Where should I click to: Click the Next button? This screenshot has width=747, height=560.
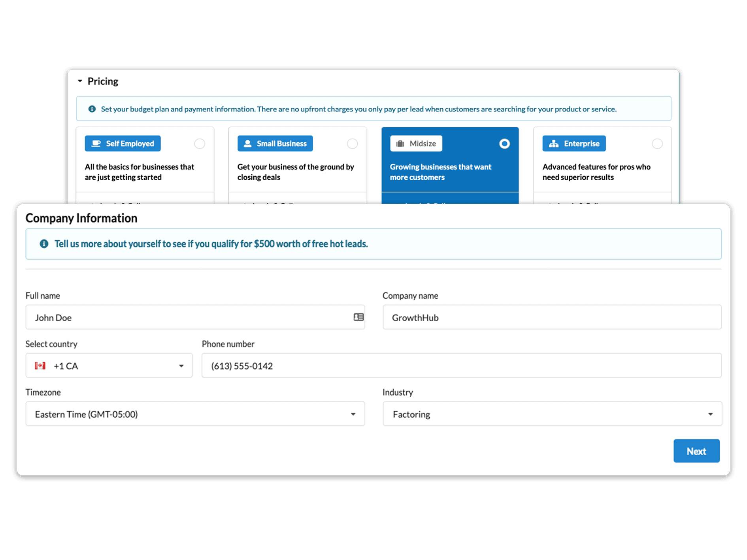tap(696, 451)
